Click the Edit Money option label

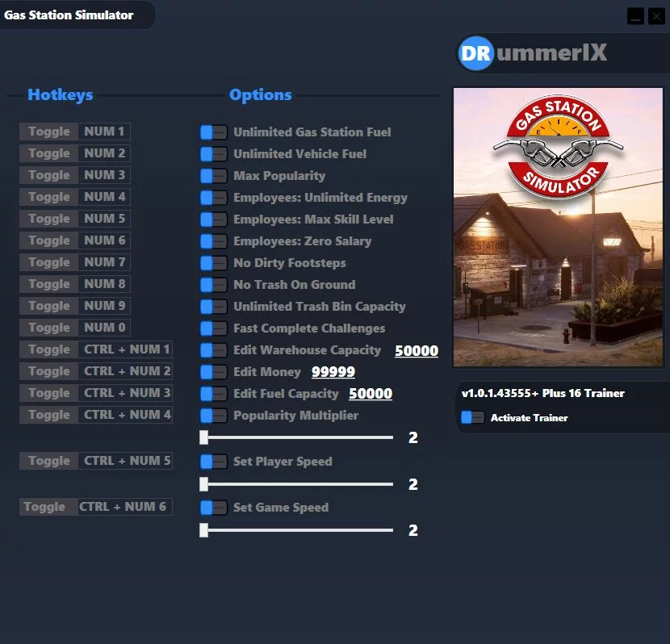point(267,372)
